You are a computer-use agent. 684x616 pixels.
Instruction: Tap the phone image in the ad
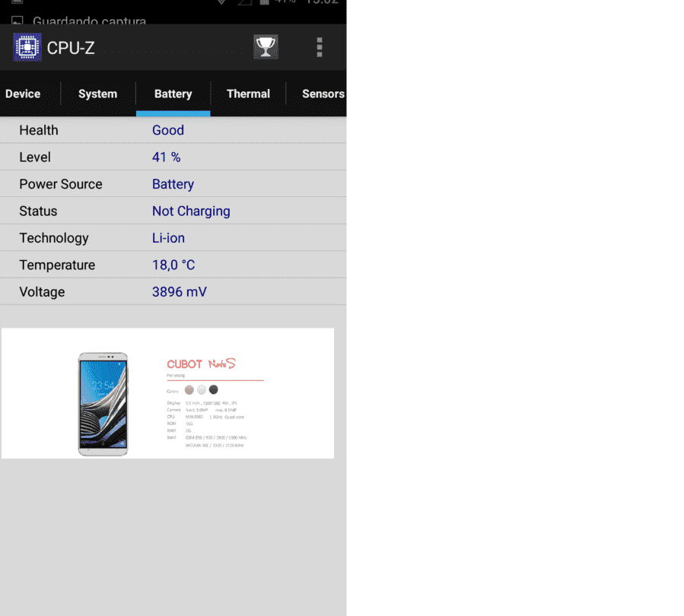[103, 404]
